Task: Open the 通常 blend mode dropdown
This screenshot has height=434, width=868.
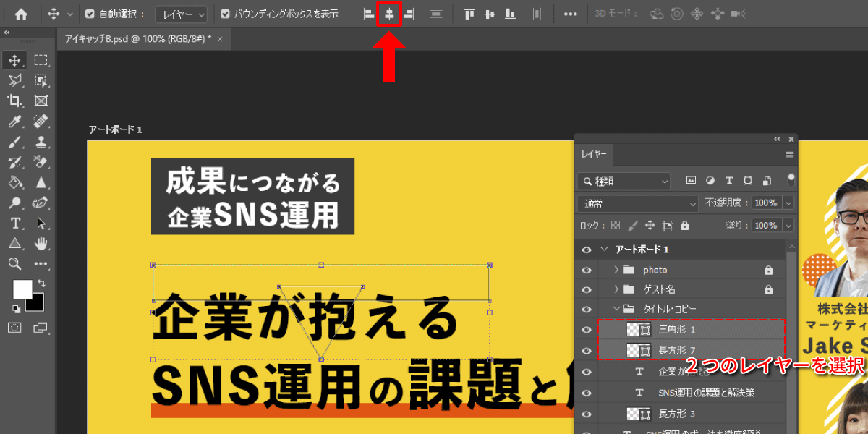Action: (x=639, y=203)
